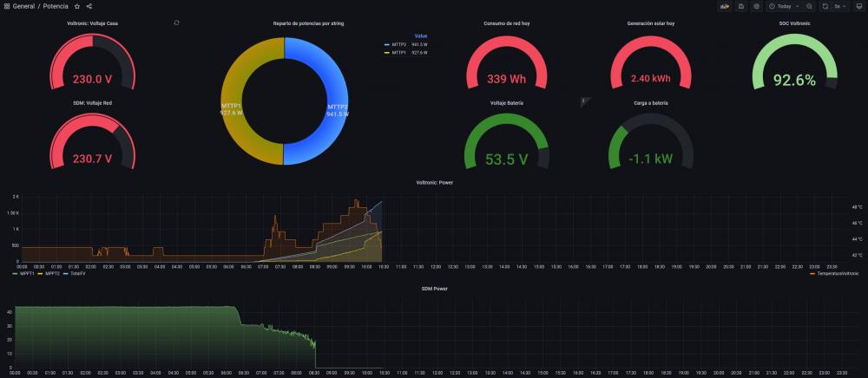Open the General folder breadcrumb
Image resolution: width=868 pixels, height=378 pixels.
click(23, 6)
